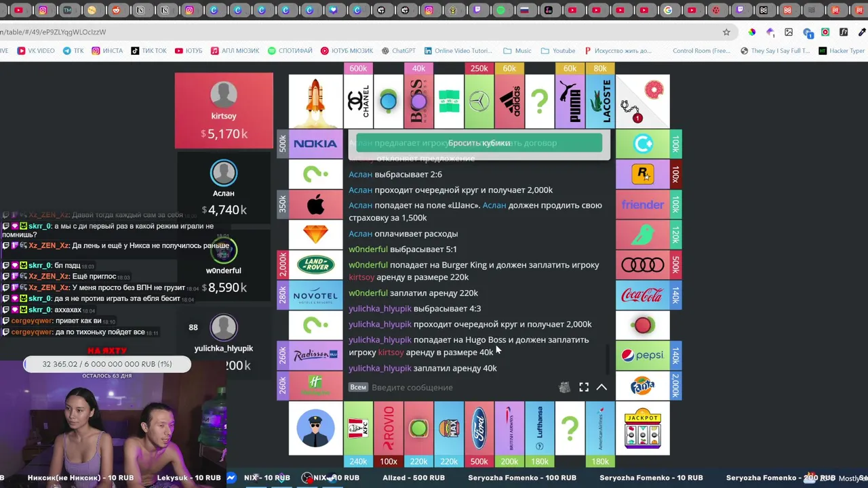Screen dimensions: 868x488
Task: Select the Lufthansa property cell
Action: (540, 428)
